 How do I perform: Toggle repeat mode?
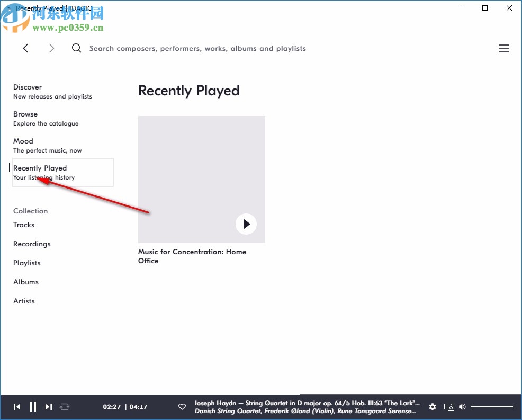[65, 407]
